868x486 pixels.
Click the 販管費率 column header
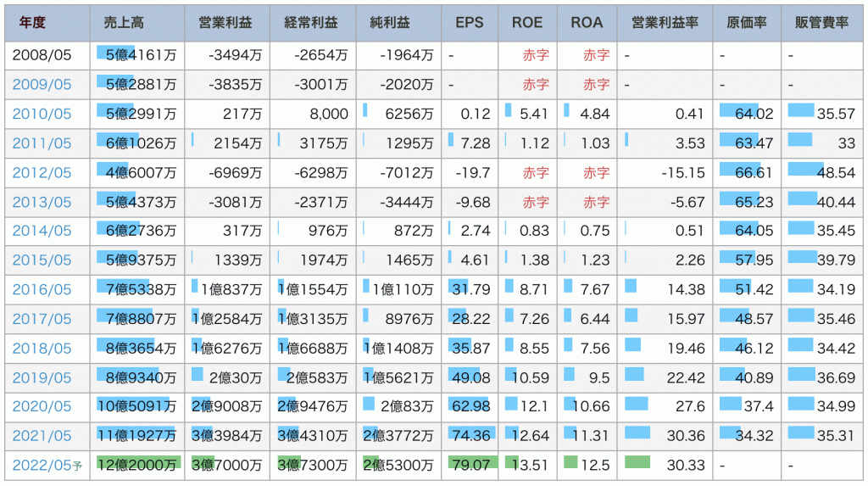[x=821, y=23]
